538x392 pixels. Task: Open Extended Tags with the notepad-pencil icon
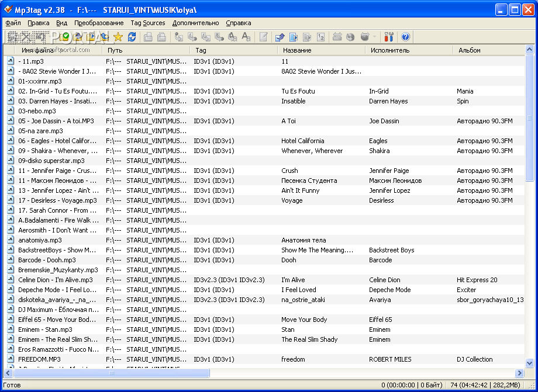263,37
